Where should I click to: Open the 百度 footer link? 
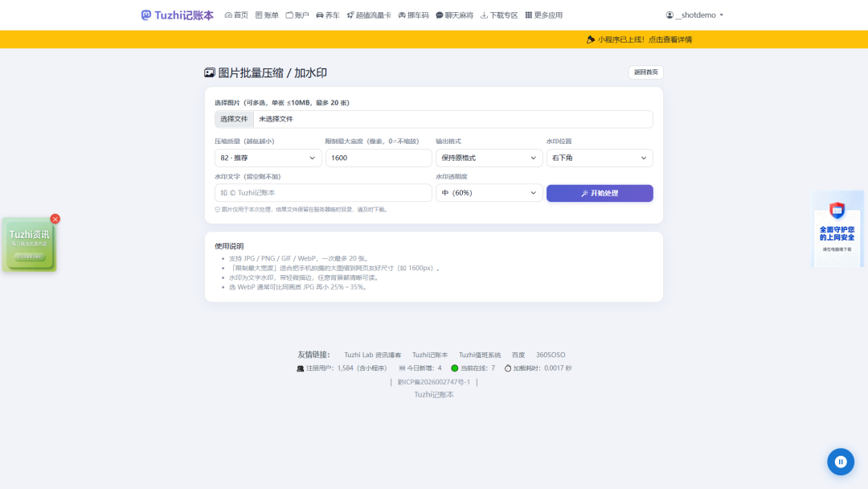[518, 355]
